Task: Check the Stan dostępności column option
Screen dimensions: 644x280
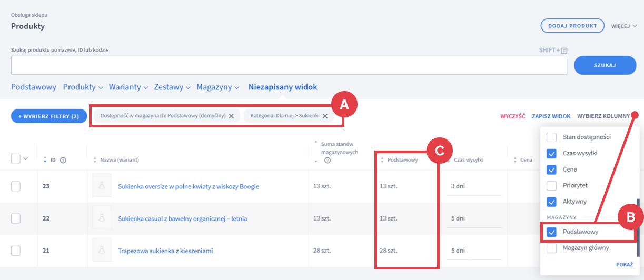Action: point(551,137)
